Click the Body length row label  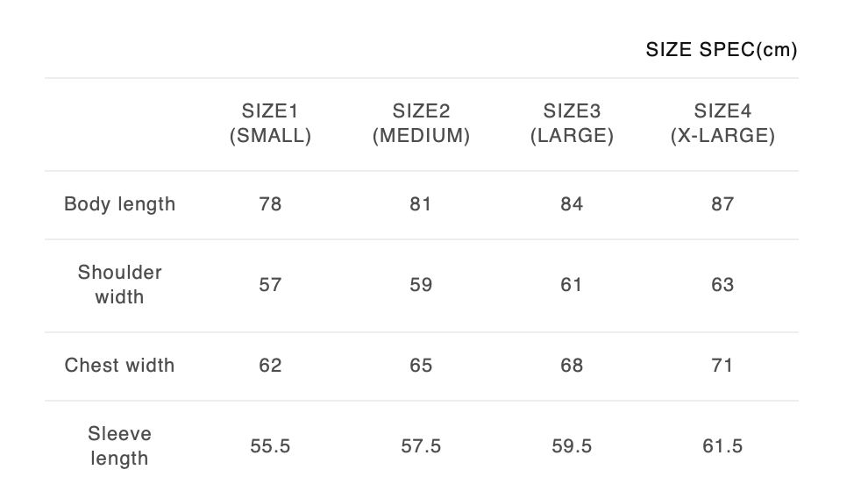point(120,204)
